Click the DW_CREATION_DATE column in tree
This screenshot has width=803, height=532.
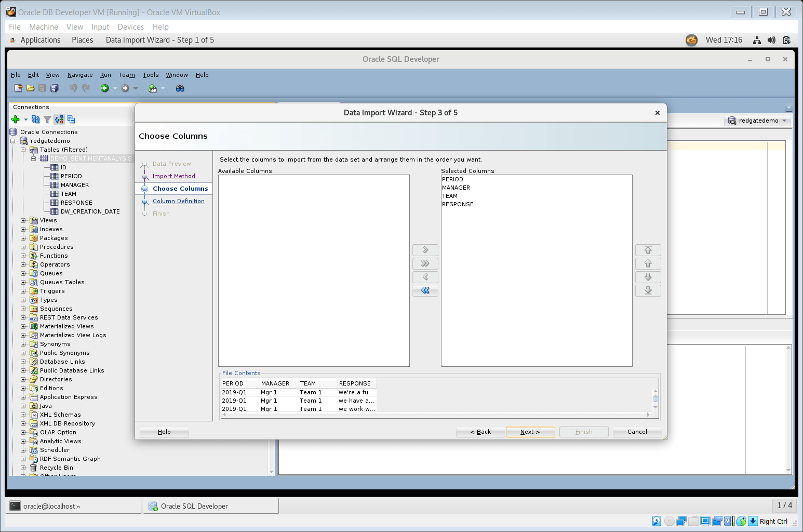(x=90, y=211)
